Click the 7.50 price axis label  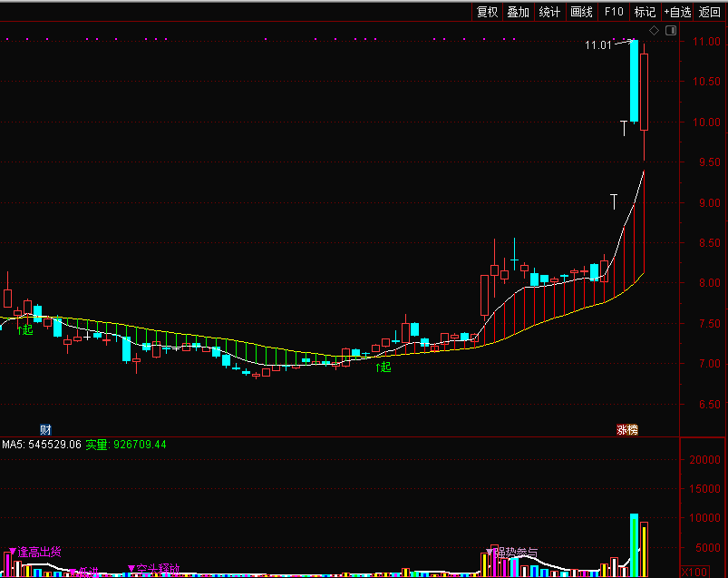[710, 323]
